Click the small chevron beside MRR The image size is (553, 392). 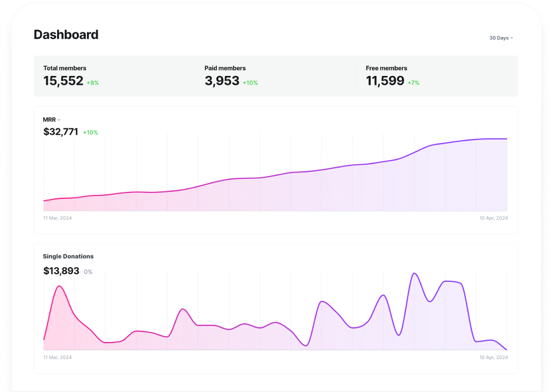tap(59, 120)
